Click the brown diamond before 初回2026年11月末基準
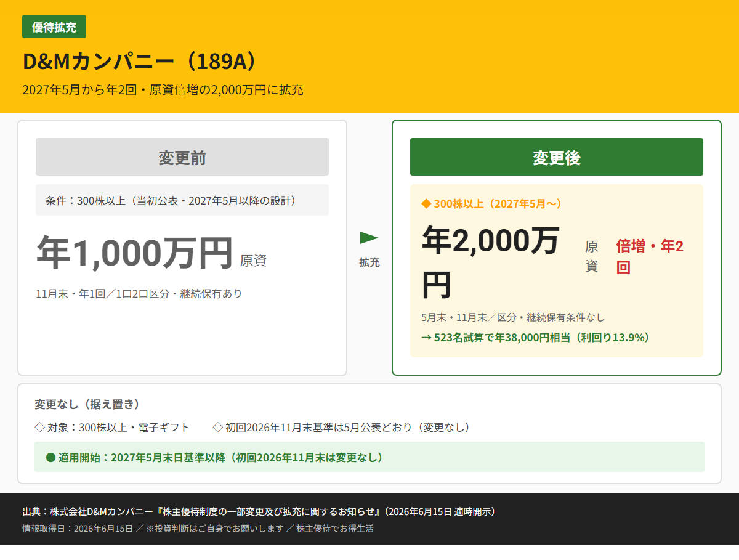This screenshot has height=560, width=739. 217,427
